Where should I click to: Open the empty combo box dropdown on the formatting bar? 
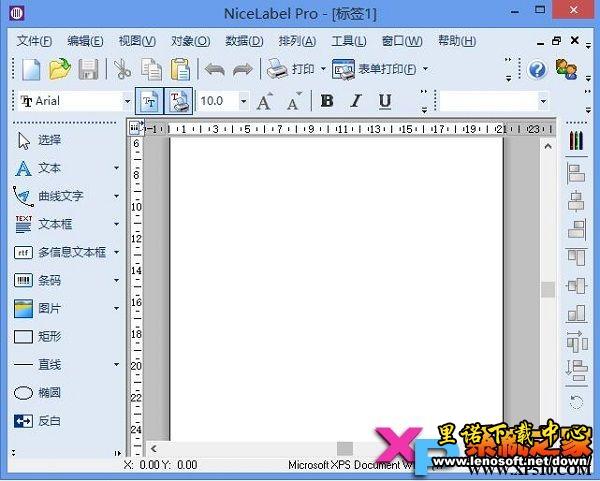[543, 101]
